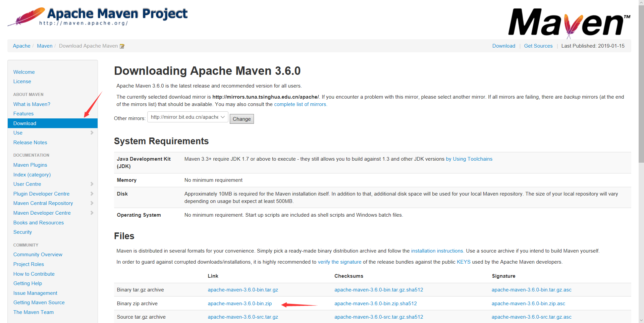Open apache-maven-3.6.0-src.tar.gz.asc signature
The image size is (644, 323).
click(532, 317)
